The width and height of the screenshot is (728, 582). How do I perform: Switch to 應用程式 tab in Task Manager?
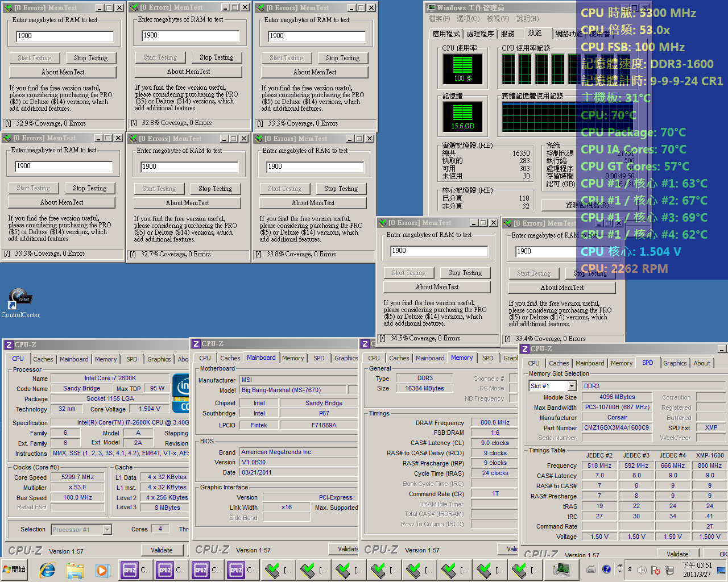[446, 34]
